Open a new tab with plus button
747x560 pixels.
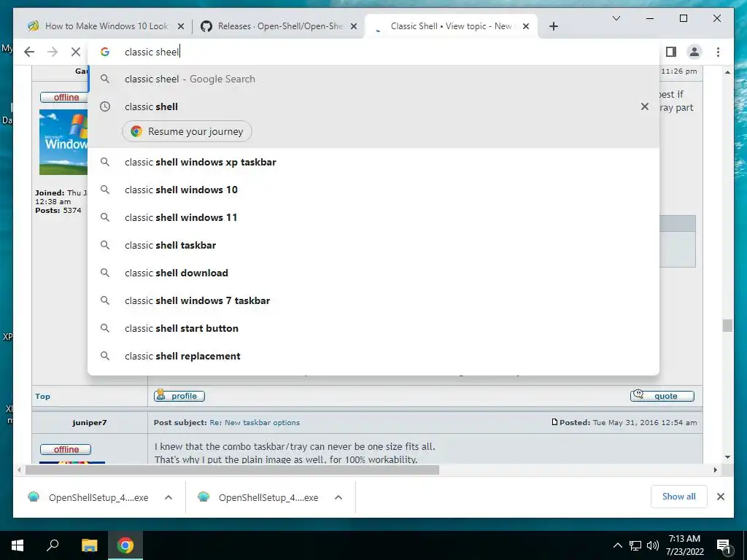click(x=553, y=26)
